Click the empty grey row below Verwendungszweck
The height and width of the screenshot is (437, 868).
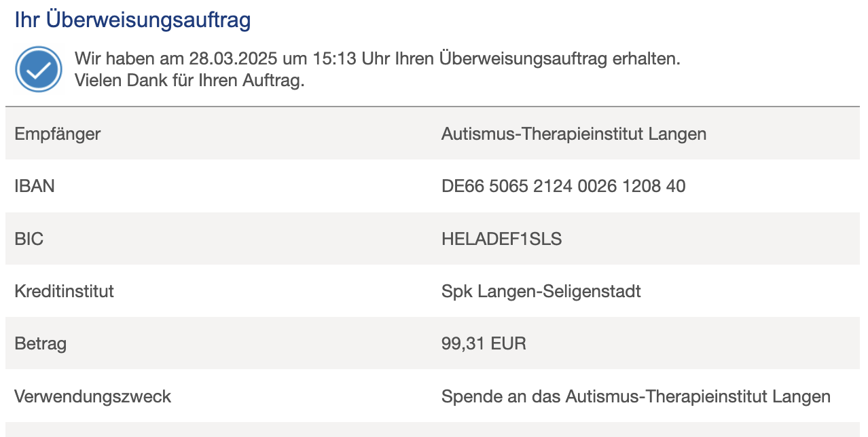433,430
